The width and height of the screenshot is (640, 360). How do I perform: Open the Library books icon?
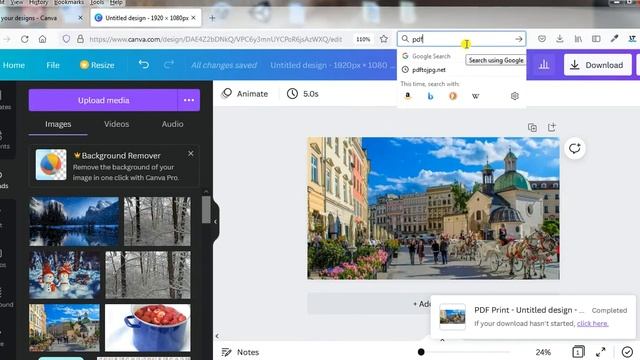(x=578, y=39)
